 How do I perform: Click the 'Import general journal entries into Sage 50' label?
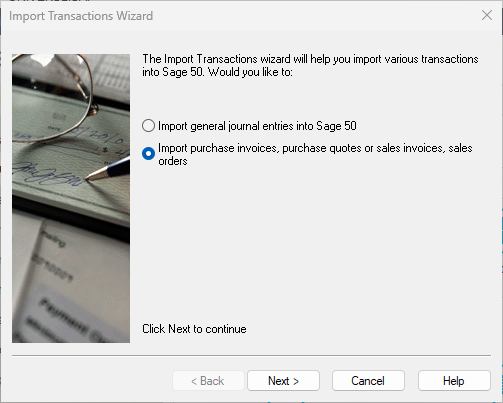tap(257, 126)
